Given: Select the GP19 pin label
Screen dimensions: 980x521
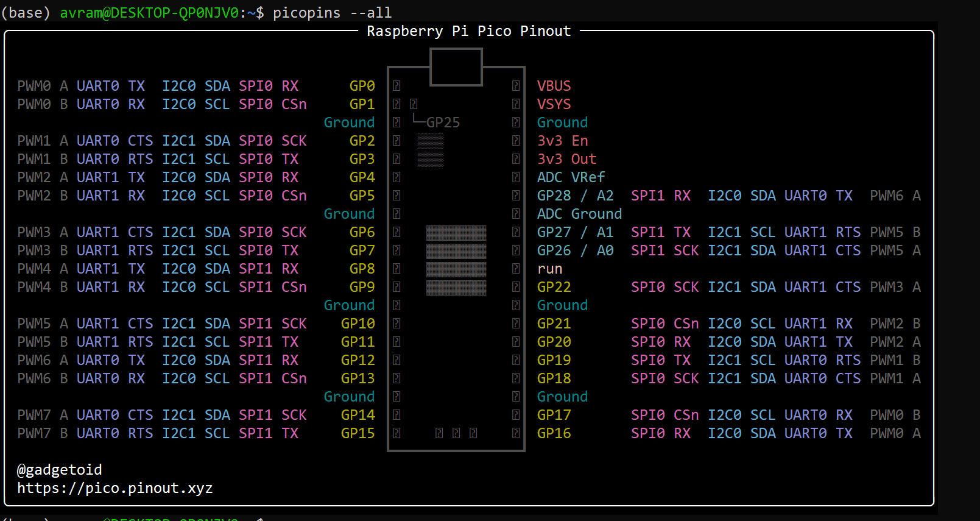Looking at the screenshot, I should point(554,360).
